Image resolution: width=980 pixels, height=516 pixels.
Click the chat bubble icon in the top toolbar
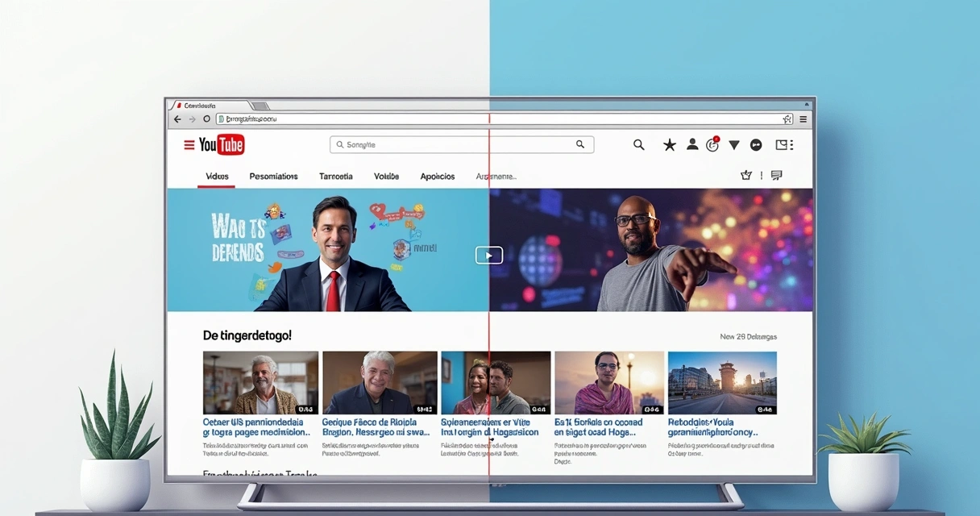[756, 144]
